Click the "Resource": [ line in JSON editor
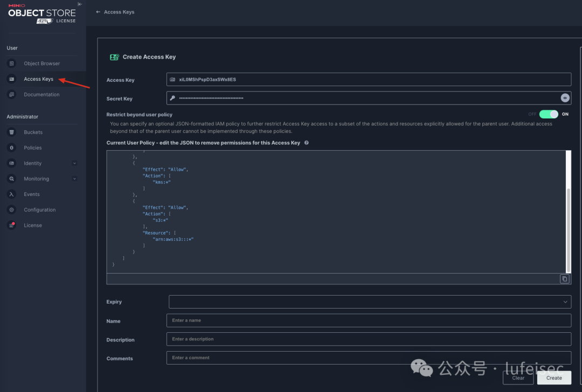The height and width of the screenshot is (392, 582). coord(159,233)
